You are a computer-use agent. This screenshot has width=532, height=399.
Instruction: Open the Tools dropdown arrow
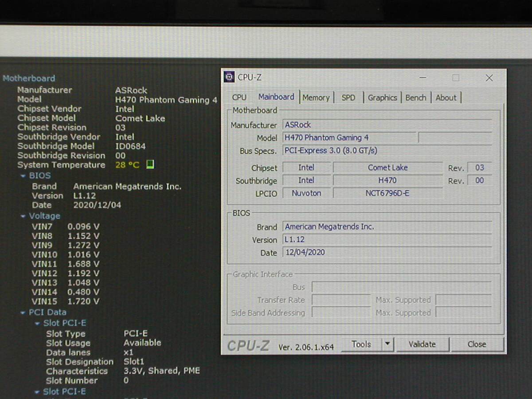388,344
